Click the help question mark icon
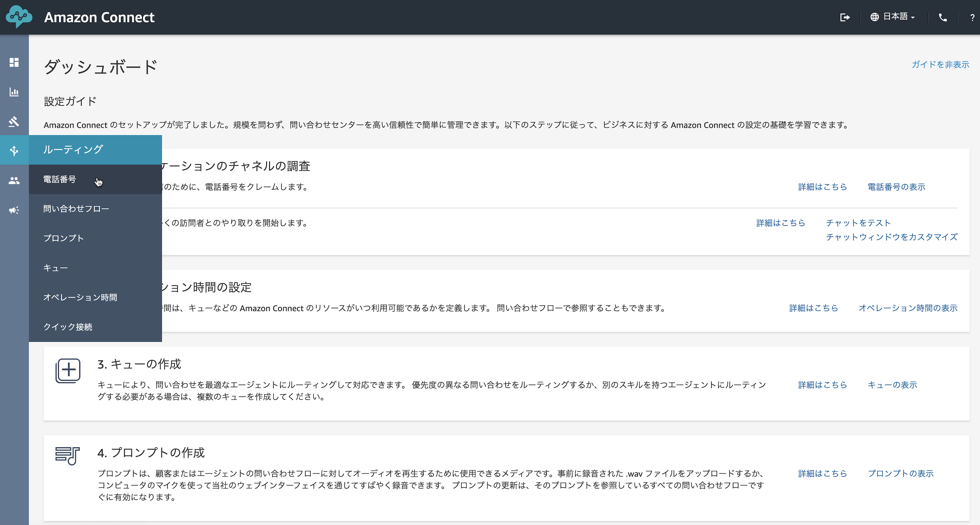The image size is (980, 525). pyautogui.click(x=972, y=17)
